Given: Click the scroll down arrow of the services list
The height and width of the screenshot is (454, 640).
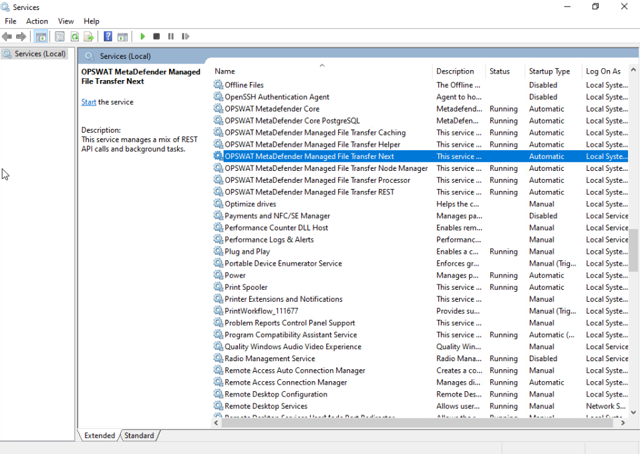Looking at the screenshot, I should pos(633,412).
